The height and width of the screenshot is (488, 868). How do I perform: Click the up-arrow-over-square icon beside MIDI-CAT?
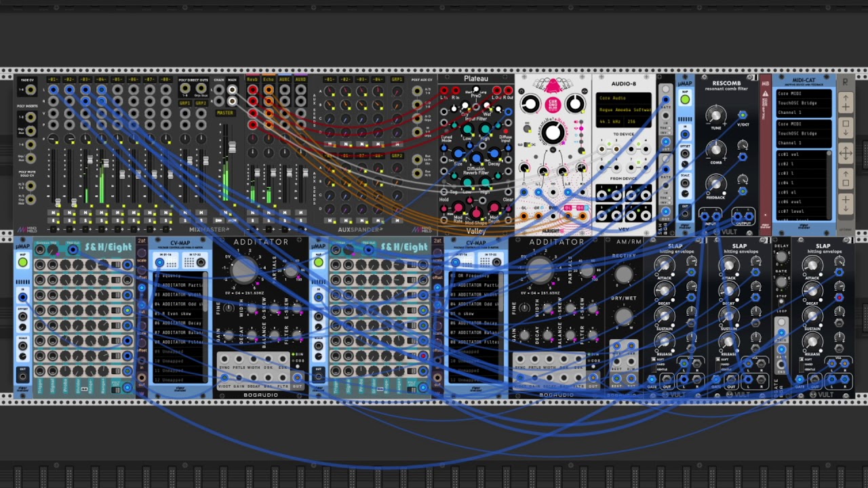click(846, 178)
